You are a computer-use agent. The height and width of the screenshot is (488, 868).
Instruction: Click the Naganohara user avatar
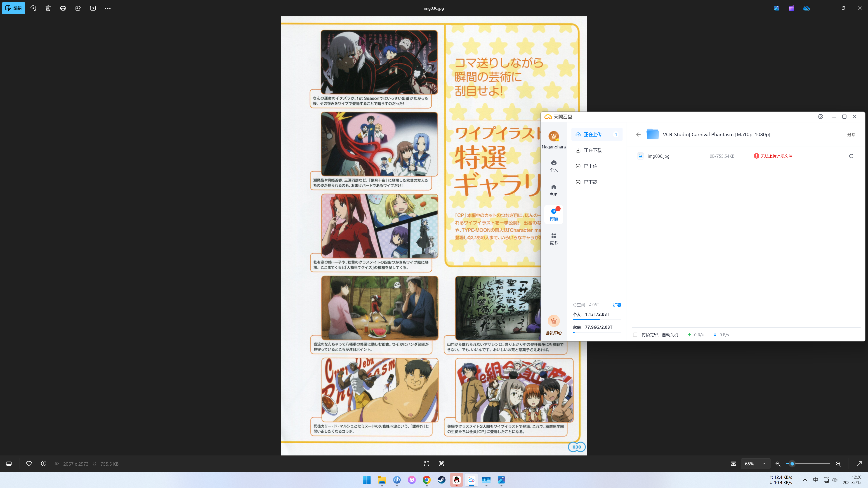point(554,136)
